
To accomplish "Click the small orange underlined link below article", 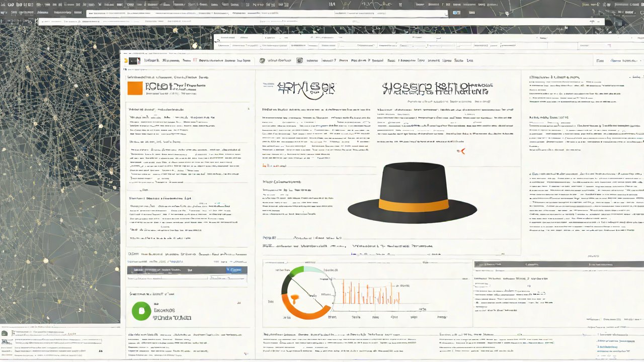I will (x=274, y=165).
